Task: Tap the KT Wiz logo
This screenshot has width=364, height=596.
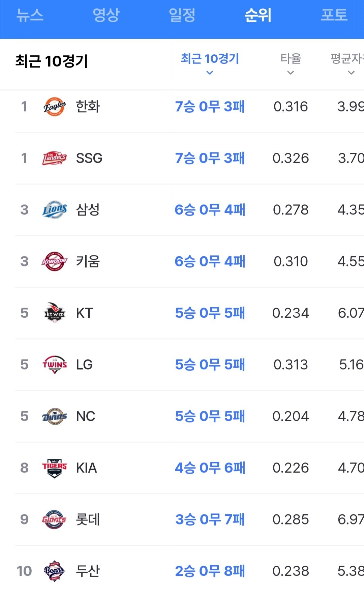Action: [x=54, y=313]
